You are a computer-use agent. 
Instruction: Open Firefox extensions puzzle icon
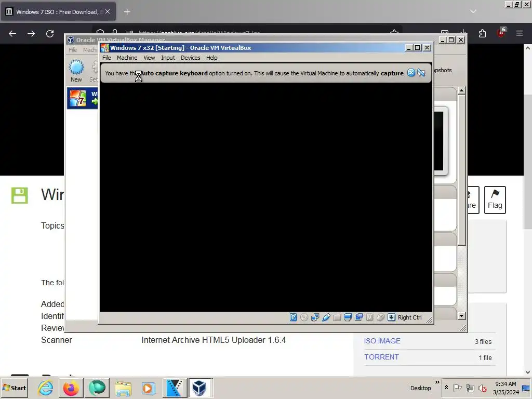tap(482, 33)
